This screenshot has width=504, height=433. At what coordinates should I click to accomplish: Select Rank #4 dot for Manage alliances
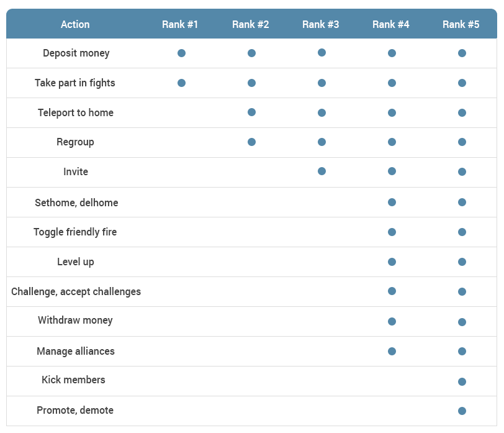point(392,351)
